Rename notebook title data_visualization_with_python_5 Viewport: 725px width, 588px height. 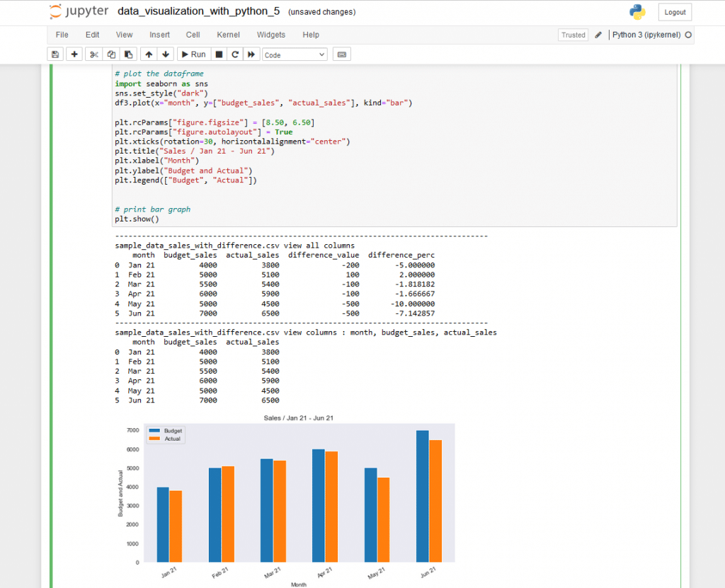[x=199, y=11]
